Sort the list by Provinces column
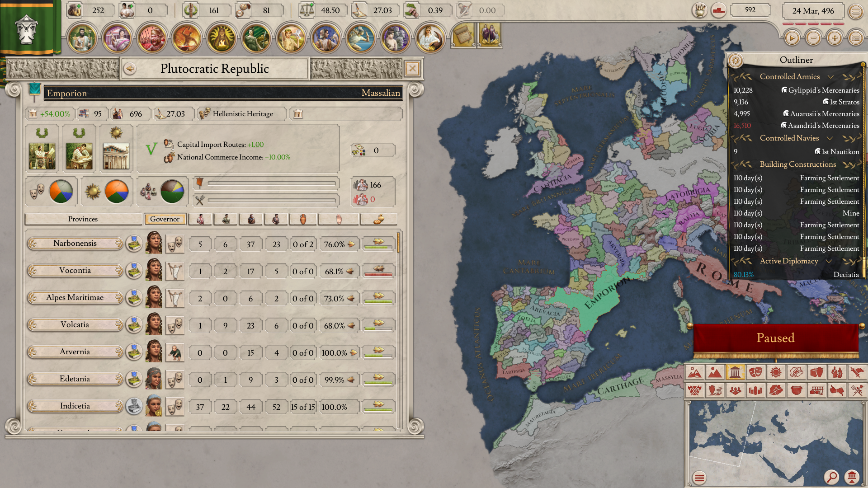The width and height of the screenshot is (868, 488). tap(83, 219)
